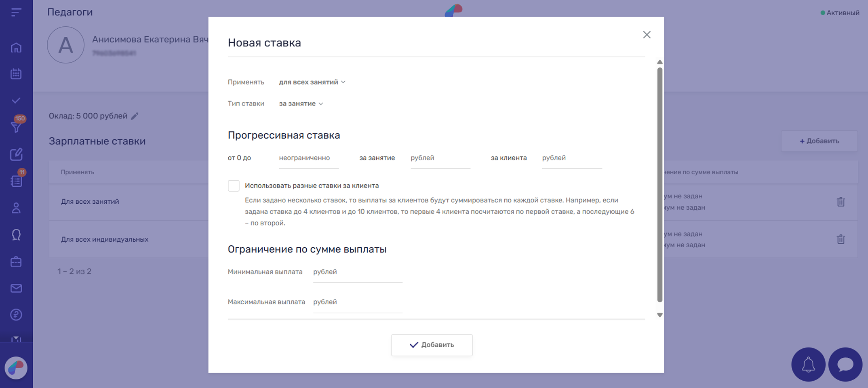Open the funnel icon with 150 badge

click(x=16, y=127)
